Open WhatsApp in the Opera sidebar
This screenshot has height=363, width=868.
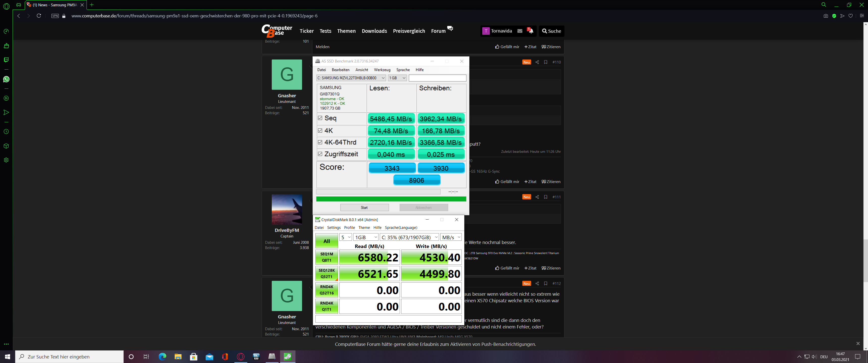pos(6,79)
